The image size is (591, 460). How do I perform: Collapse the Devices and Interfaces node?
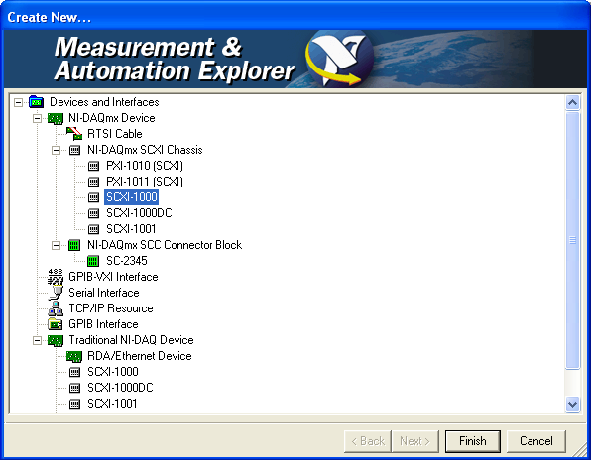(18, 102)
